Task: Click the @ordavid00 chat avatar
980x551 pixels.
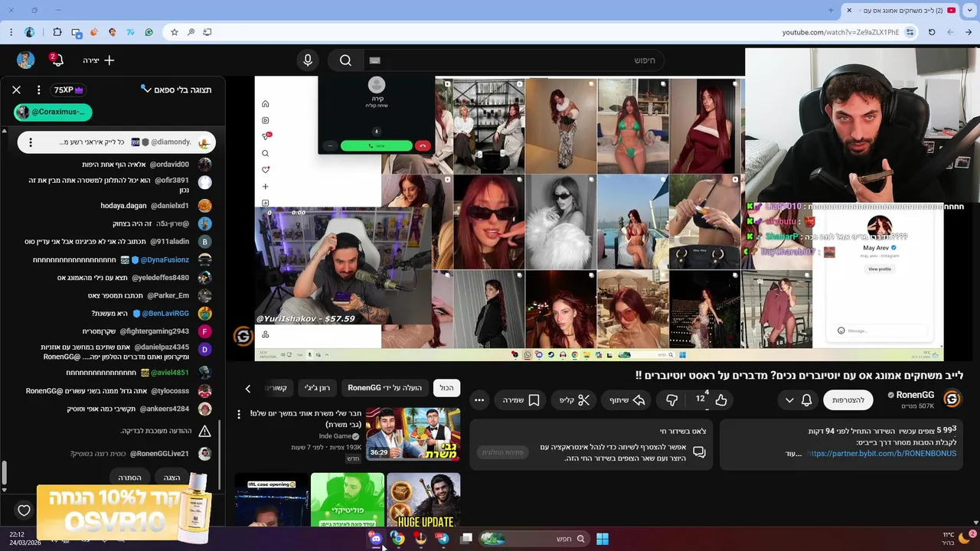Action: pyautogui.click(x=204, y=164)
